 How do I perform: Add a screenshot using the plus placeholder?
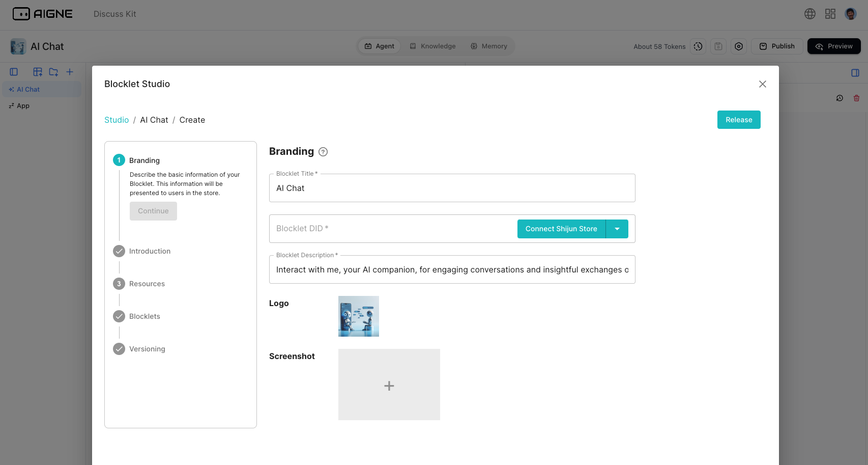389,385
